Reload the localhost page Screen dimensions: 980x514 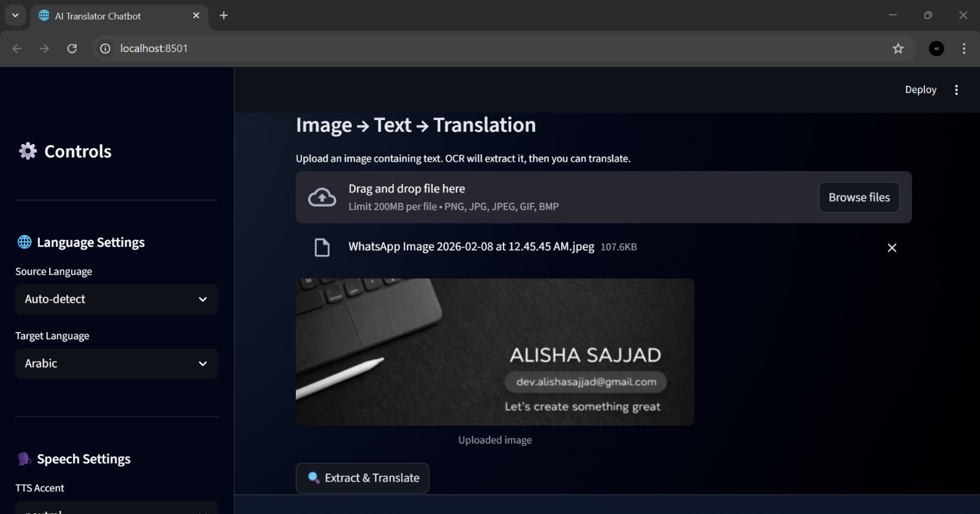[72, 48]
